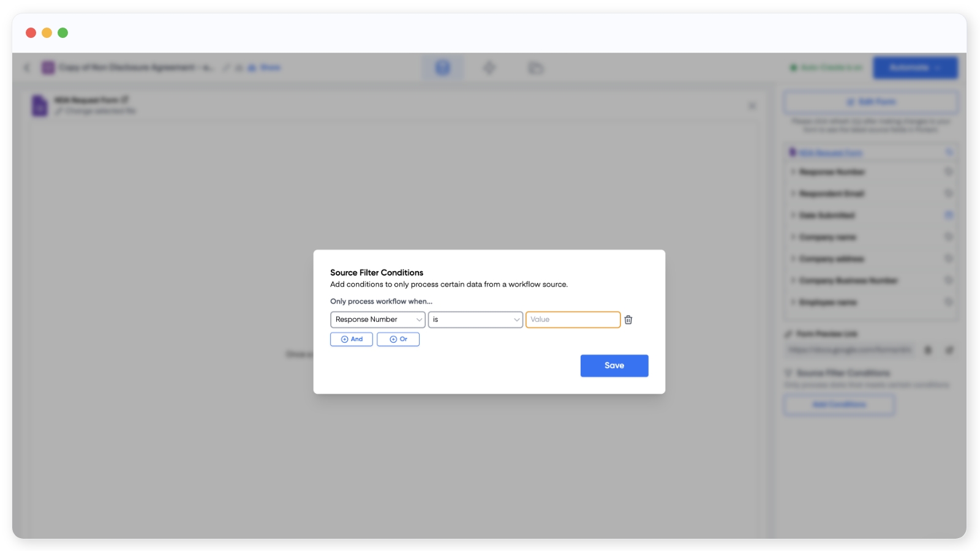Screen dimensions: 980x551
Task: Click the back arrow in header
Action: [27, 67]
